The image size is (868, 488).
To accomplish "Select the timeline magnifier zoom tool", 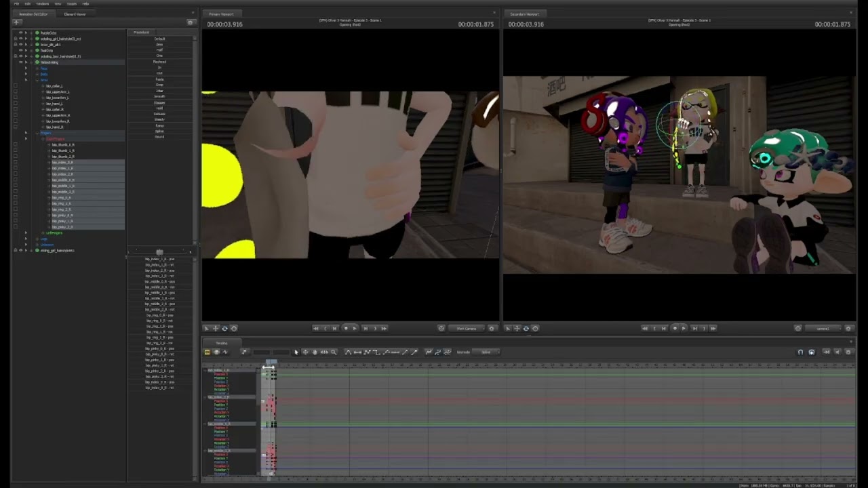I will (x=334, y=352).
